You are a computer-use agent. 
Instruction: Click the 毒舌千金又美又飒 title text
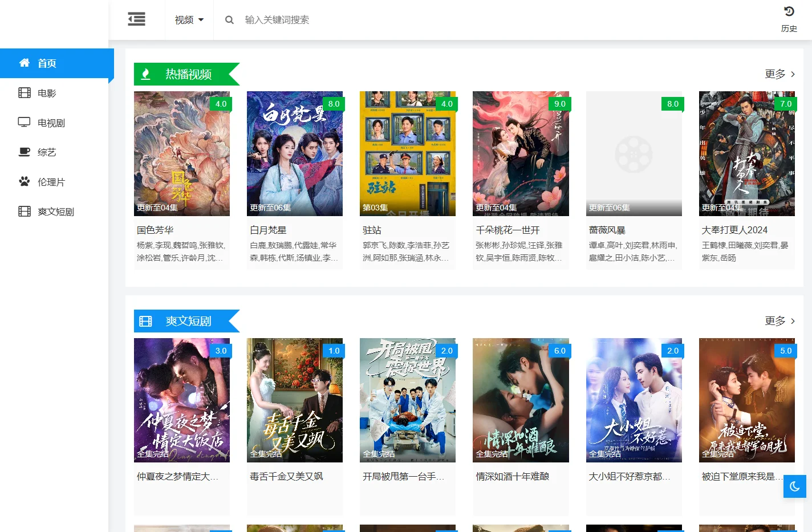[286, 476]
